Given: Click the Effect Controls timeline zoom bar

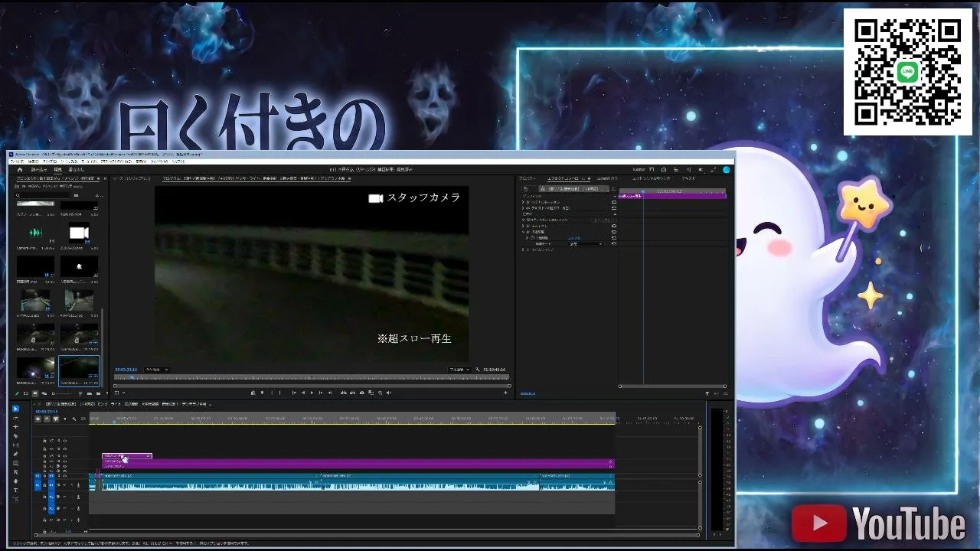Looking at the screenshot, I should [672, 386].
